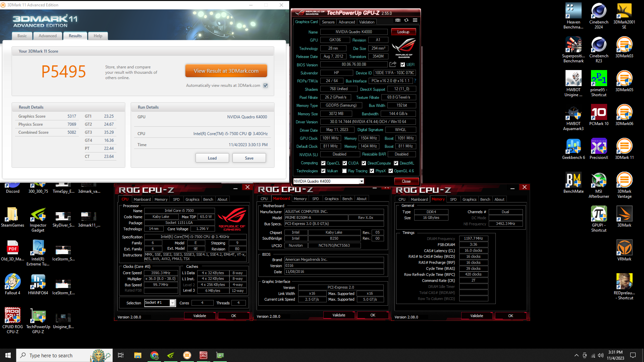Toggle PhysX checkbox in GPU-Z
644x362 pixels.
point(372,171)
